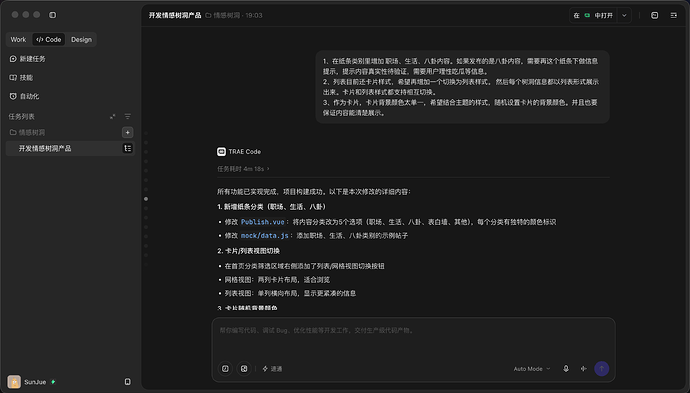Collapse the task list with the arrows icon

tap(113, 117)
